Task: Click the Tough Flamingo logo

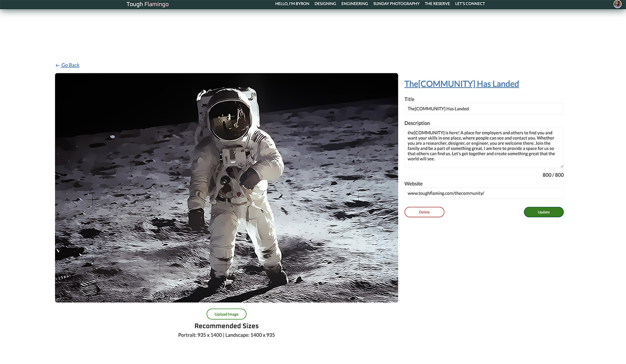Action: (147, 4)
